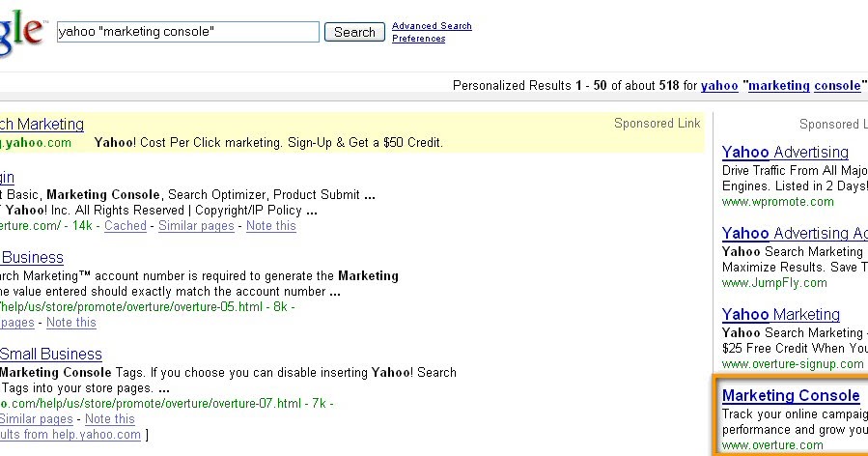Open the sponsored 'ch Marketing' result title
Image resolution: width=868 pixels, height=456 pixels.
[42, 124]
